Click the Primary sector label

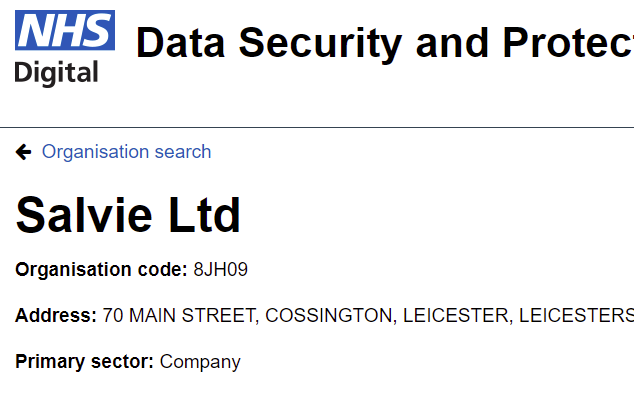coord(84,362)
